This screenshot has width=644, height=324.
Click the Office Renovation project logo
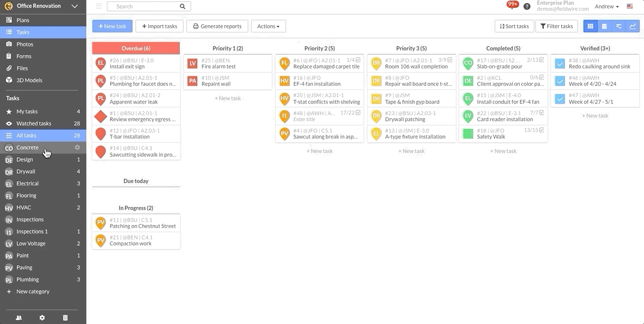pos(8,6)
